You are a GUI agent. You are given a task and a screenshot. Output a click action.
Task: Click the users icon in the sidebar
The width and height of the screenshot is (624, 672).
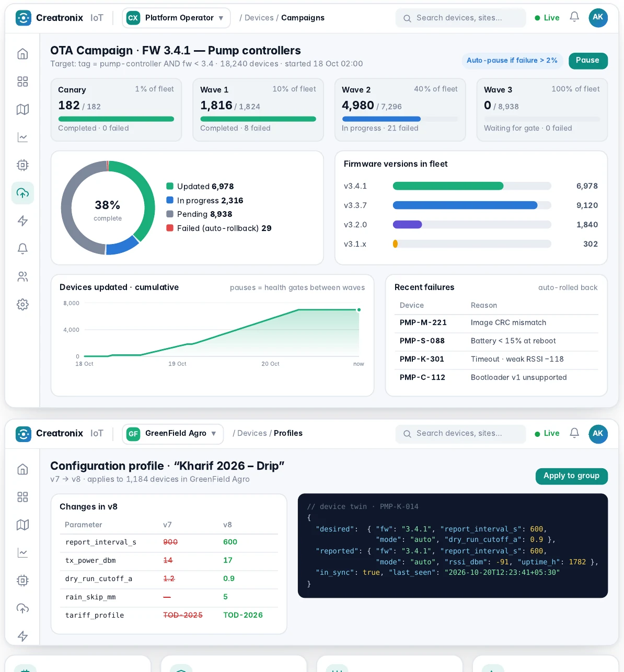[22, 276]
